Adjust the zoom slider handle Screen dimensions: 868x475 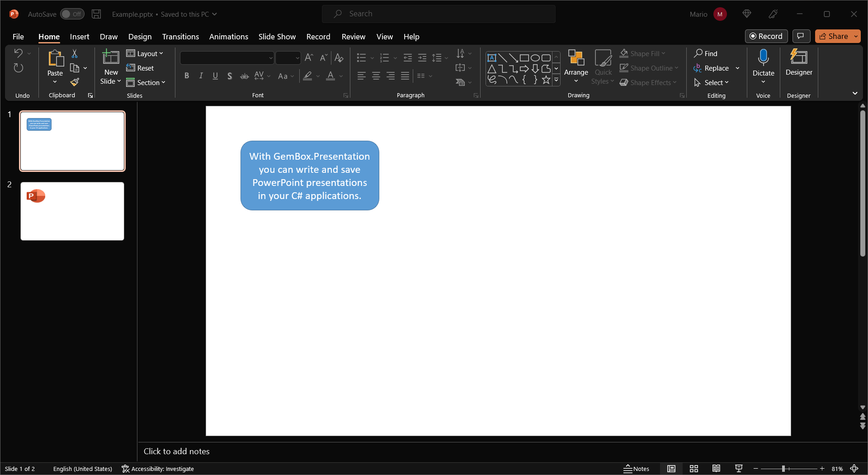(783, 469)
